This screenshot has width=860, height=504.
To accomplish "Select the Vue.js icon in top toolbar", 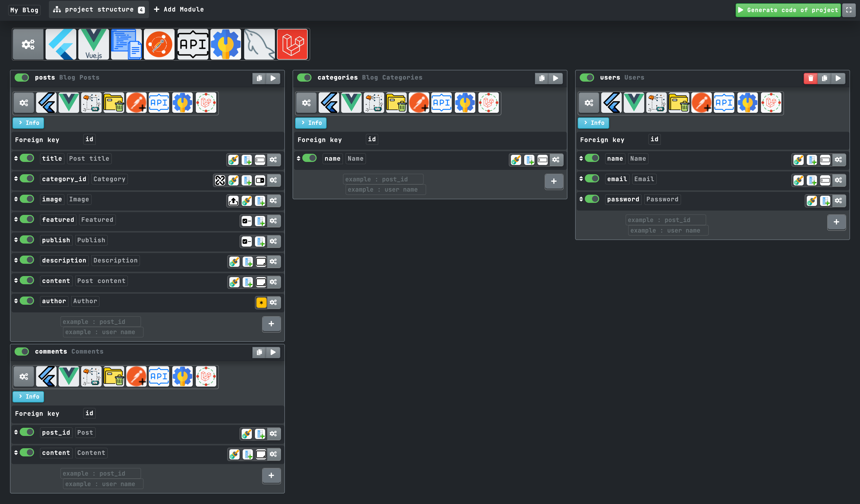I will coord(93,44).
